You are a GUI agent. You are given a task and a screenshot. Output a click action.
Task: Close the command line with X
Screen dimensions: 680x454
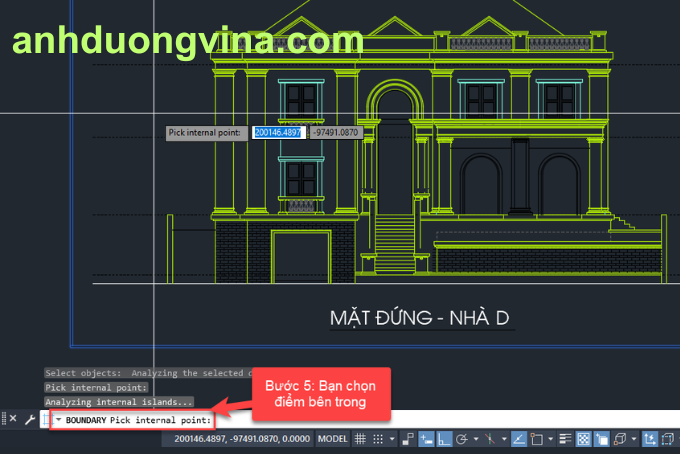(12, 419)
